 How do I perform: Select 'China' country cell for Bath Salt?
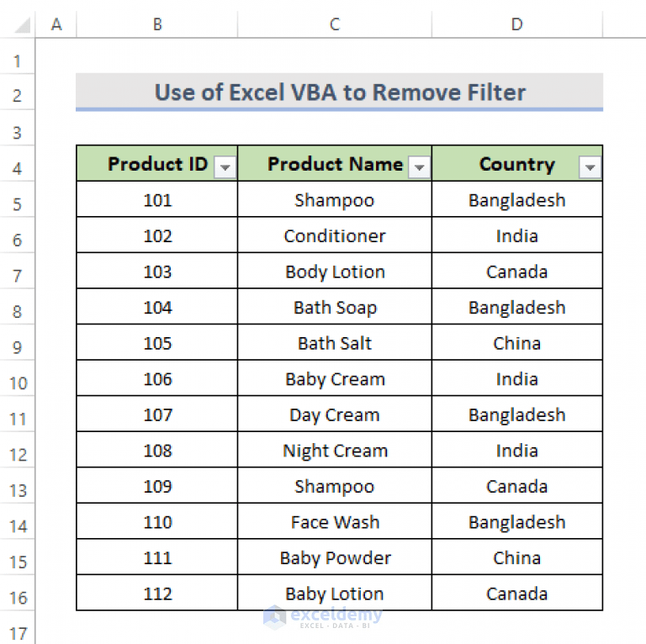[517, 343]
